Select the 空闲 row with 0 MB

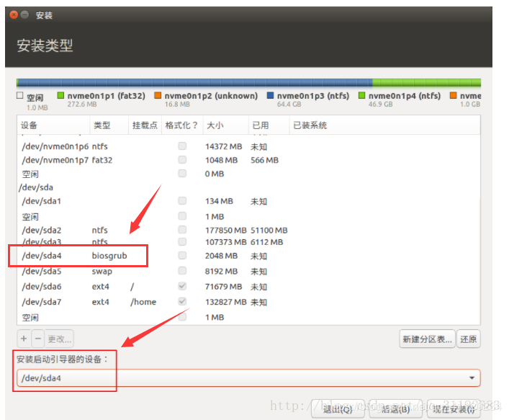pyautogui.click(x=248, y=174)
